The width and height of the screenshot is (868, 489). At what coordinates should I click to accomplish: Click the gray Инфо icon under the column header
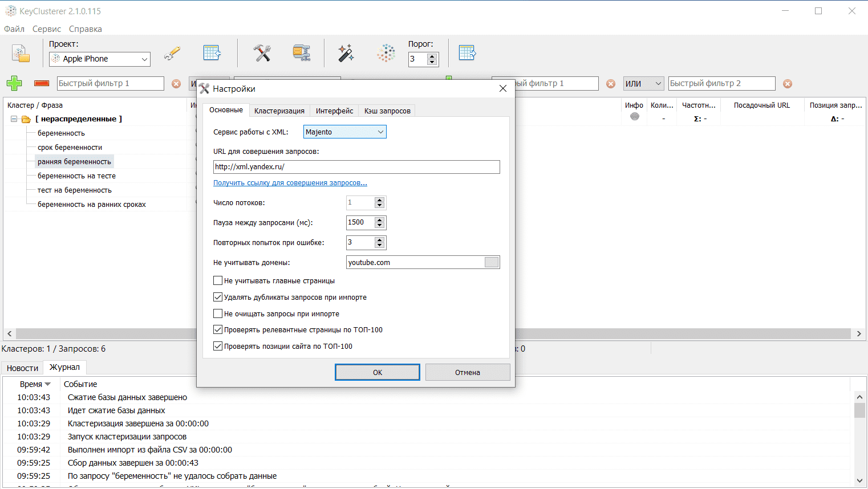pyautogui.click(x=635, y=117)
